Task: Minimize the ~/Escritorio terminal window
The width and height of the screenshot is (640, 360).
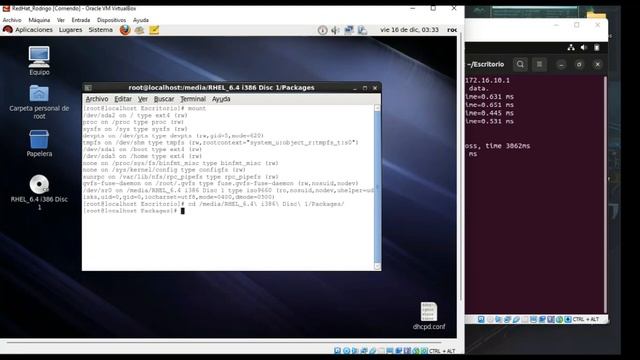Action: pyautogui.click(x=562, y=64)
